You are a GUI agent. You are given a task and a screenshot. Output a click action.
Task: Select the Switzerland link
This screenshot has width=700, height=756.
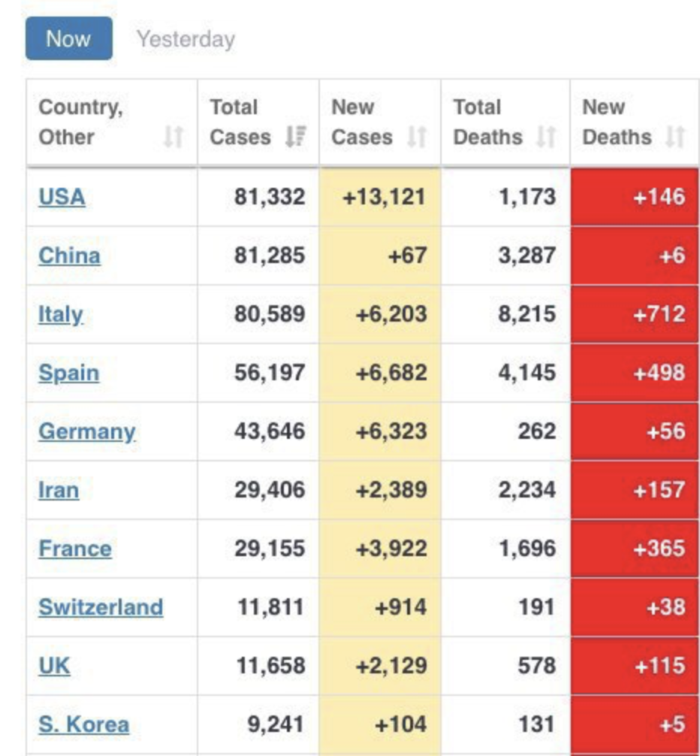click(101, 607)
